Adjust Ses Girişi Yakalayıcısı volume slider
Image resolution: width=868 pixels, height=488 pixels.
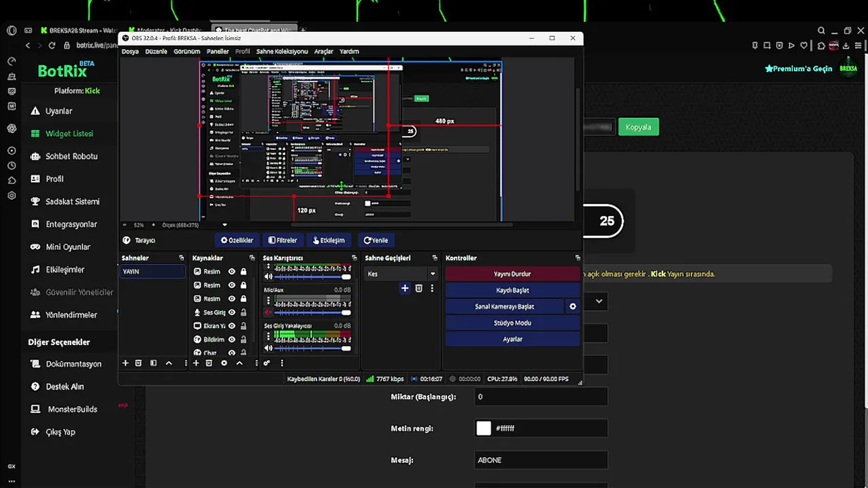(x=313, y=348)
